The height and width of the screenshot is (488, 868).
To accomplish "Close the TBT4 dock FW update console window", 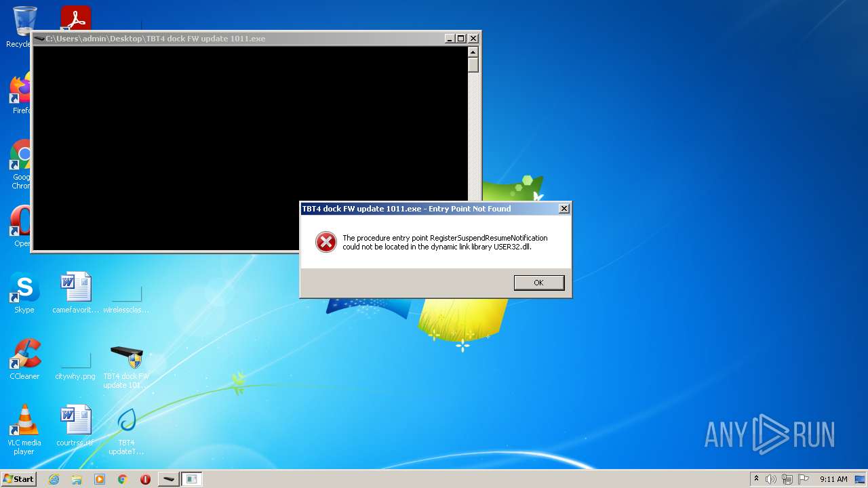I will 473,39.
